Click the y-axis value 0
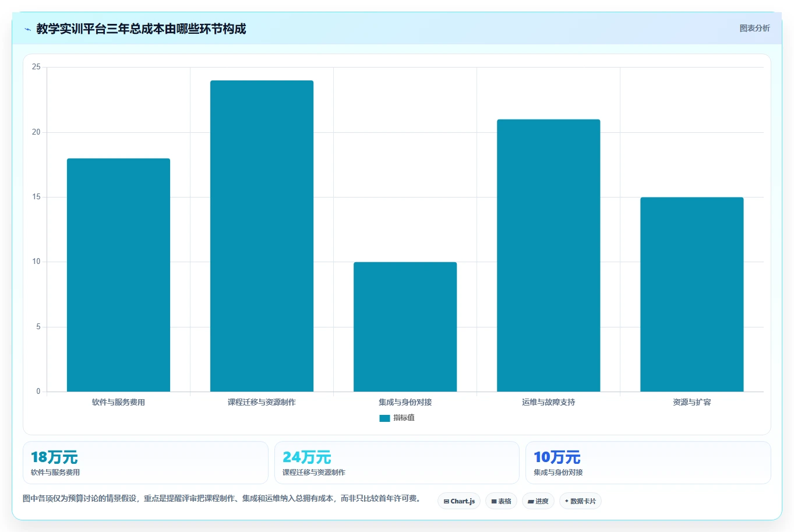Image resolution: width=794 pixels, height=532 pixels. pyautogui.click(x=38, y=392)
